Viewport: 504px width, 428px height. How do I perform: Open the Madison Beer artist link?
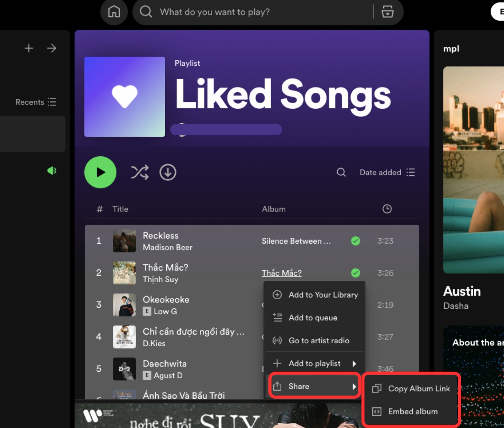pyautogui.click(x=168, y=247)
